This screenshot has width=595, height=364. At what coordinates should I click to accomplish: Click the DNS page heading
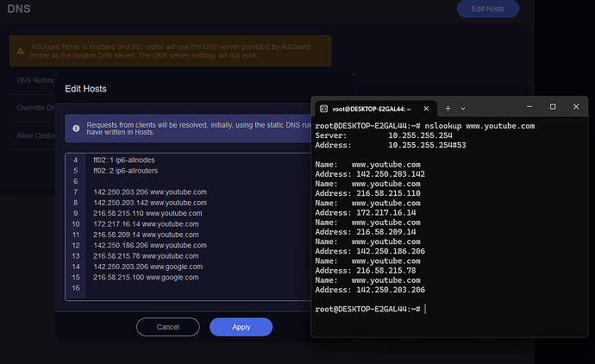tap(19, 9)
